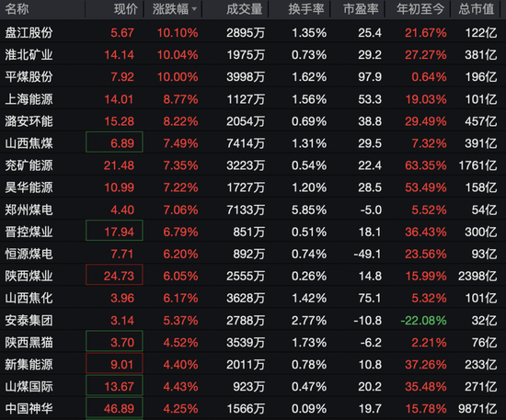The image size is (506, 420).
Task: Select the 盘江股份 stock name
Action: coord(29,32)
